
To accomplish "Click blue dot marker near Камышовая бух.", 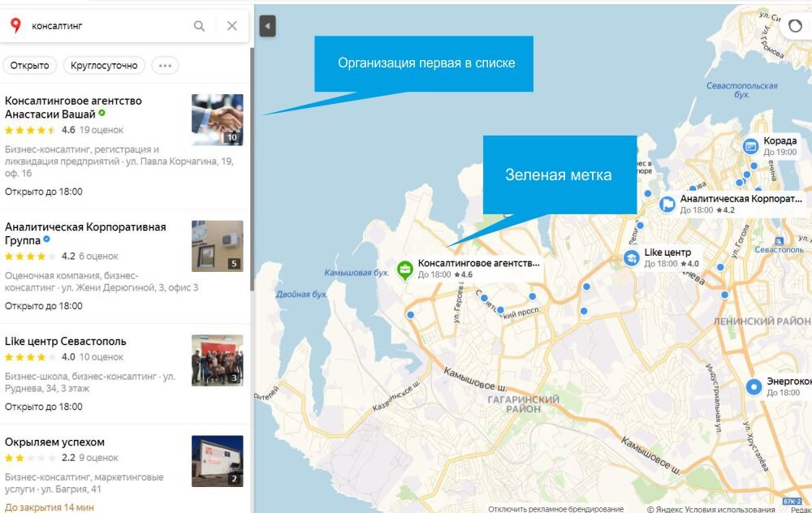I will tap(411, 315).
